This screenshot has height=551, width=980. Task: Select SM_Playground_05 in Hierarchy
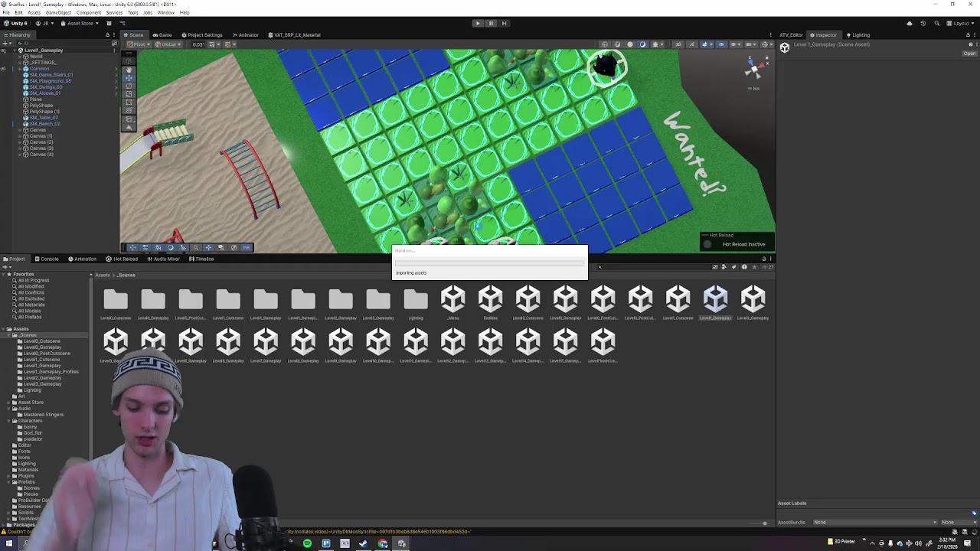coord(51,81)
